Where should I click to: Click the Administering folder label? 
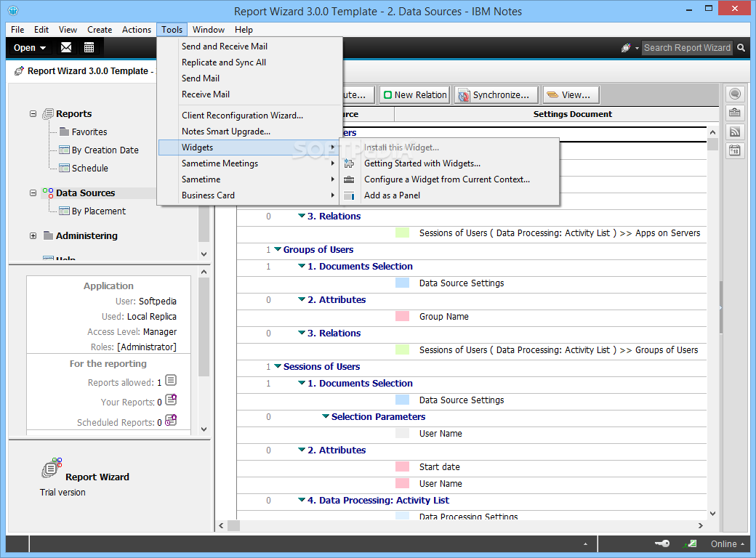tap(87, 235)
